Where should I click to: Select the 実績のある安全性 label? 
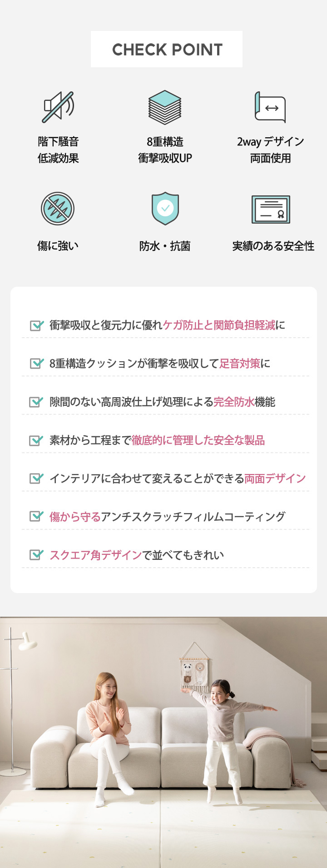click(x=273, y=246)
